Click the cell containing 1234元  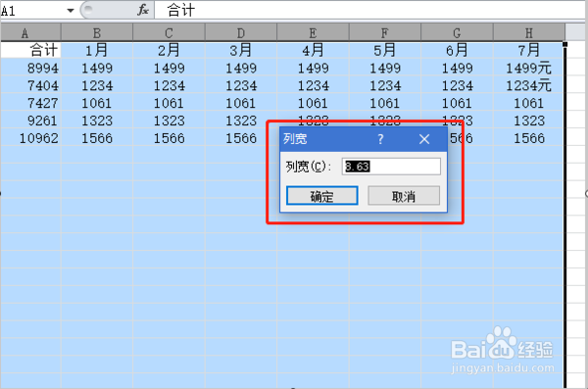tap(529, 85)
